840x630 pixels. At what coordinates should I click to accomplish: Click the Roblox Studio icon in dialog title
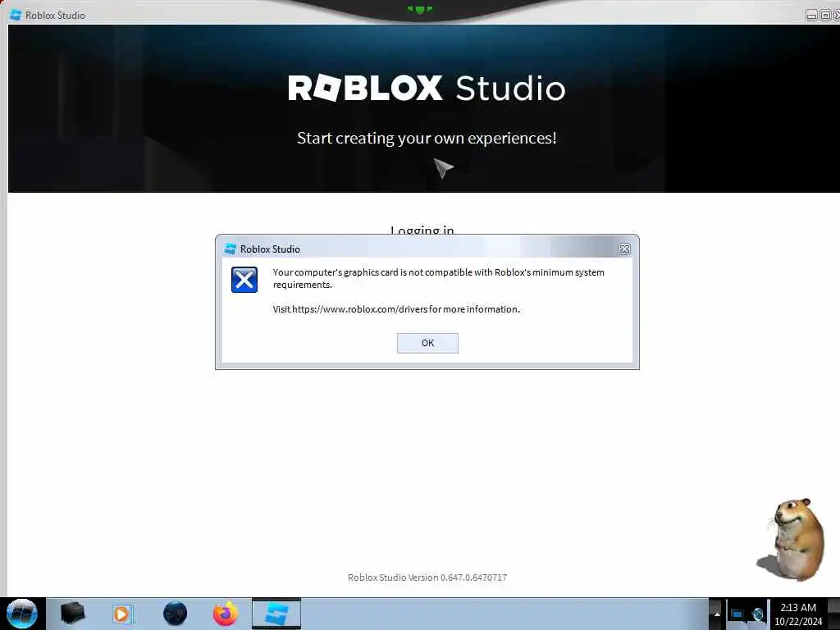point(231,249)
